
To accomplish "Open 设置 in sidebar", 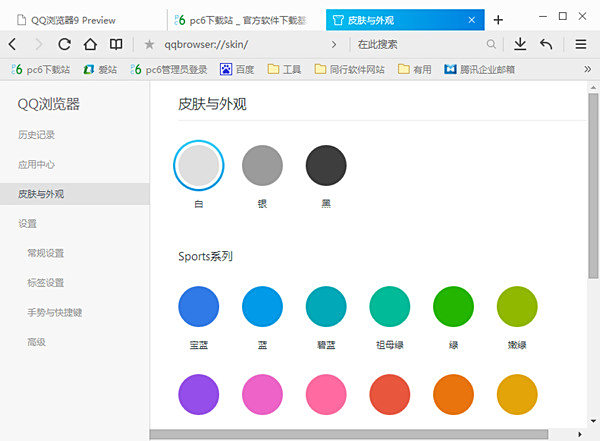I will pyautogui.click(x=28, y=224).
